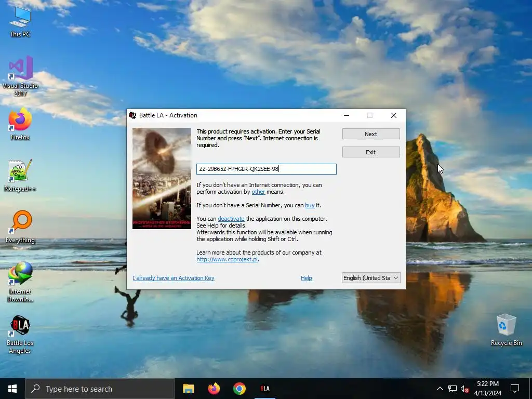Close the Battle LA Activation dialog
The height and width of the screenshot is (399, 532).
point(394,115)
